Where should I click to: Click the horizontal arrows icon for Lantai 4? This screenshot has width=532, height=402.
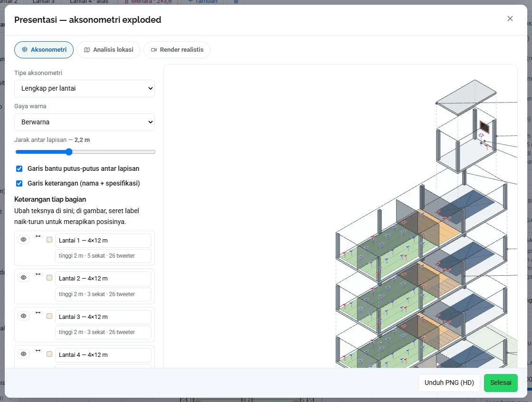[x=38, y=350]
